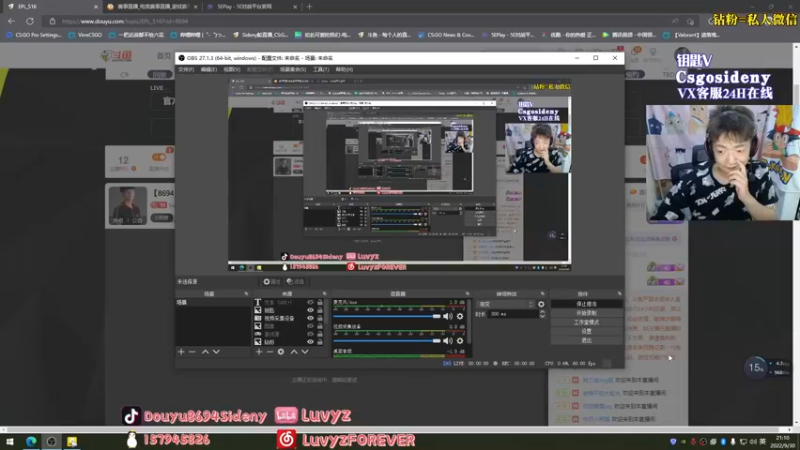800x450 pixels.
Task: Lock the text (GDI+) source
Action: tap(320, 302)
